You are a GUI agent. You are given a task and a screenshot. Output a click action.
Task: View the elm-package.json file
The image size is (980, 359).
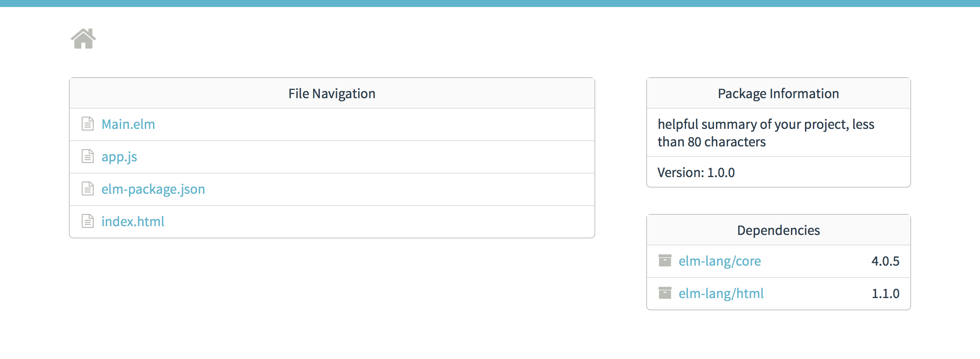coord(153,189)
